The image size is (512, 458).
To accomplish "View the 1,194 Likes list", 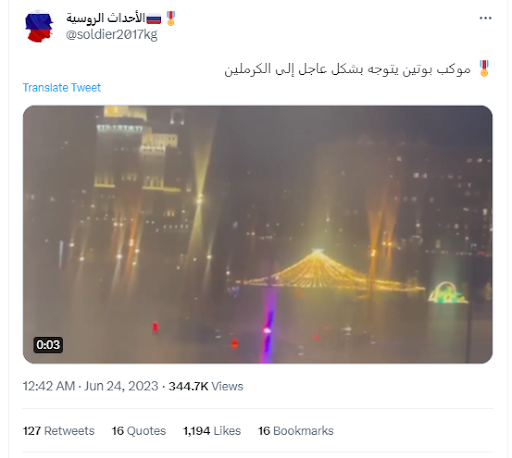I will 212,431.
